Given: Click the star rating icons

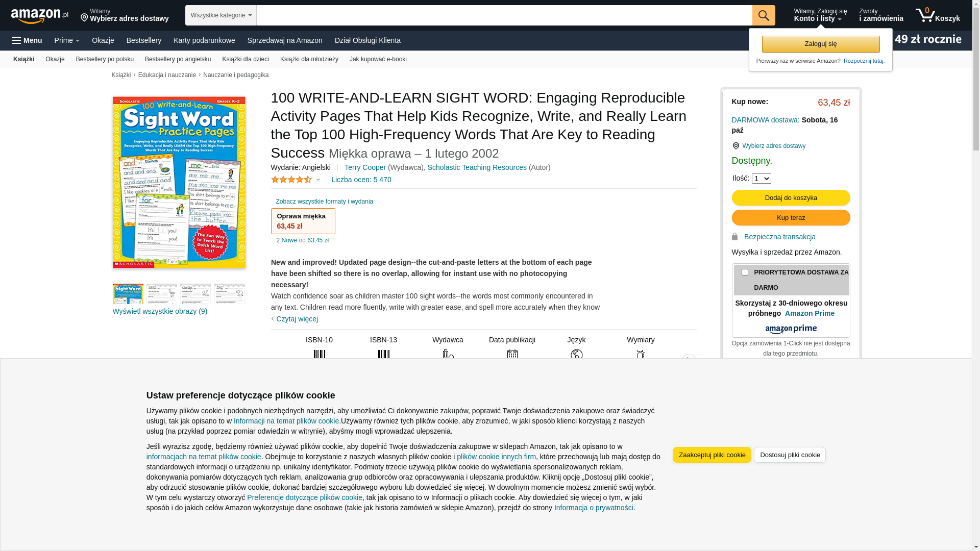Looking at the screenshot, I should (x=291, y=180).
